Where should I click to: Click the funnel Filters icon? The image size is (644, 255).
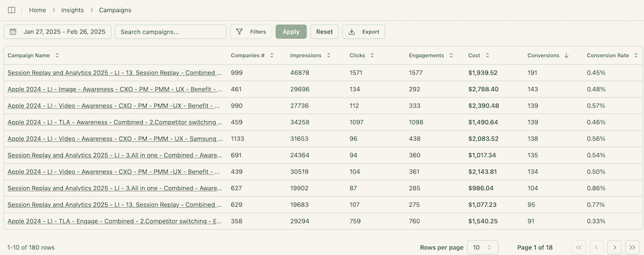[x=240, y=32]
